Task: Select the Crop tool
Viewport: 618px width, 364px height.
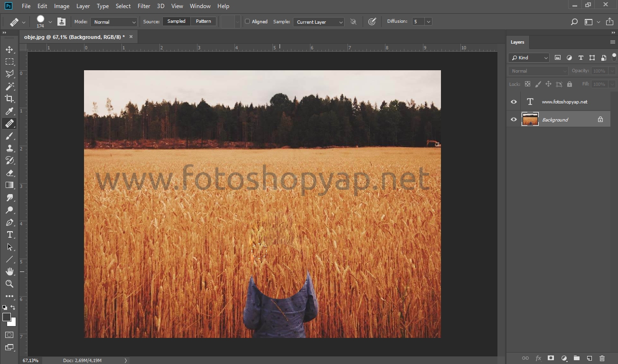Action: coord(9,99)
